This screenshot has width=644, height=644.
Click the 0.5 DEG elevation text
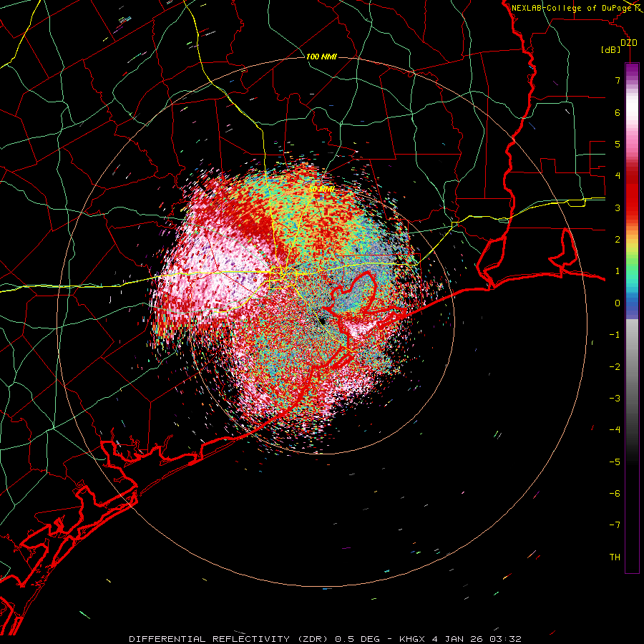[x=360, y=639]
